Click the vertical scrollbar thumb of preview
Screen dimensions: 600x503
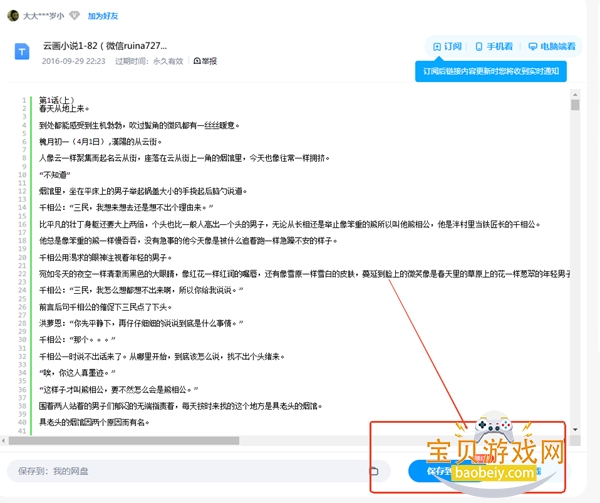click(x=575, y=105)
